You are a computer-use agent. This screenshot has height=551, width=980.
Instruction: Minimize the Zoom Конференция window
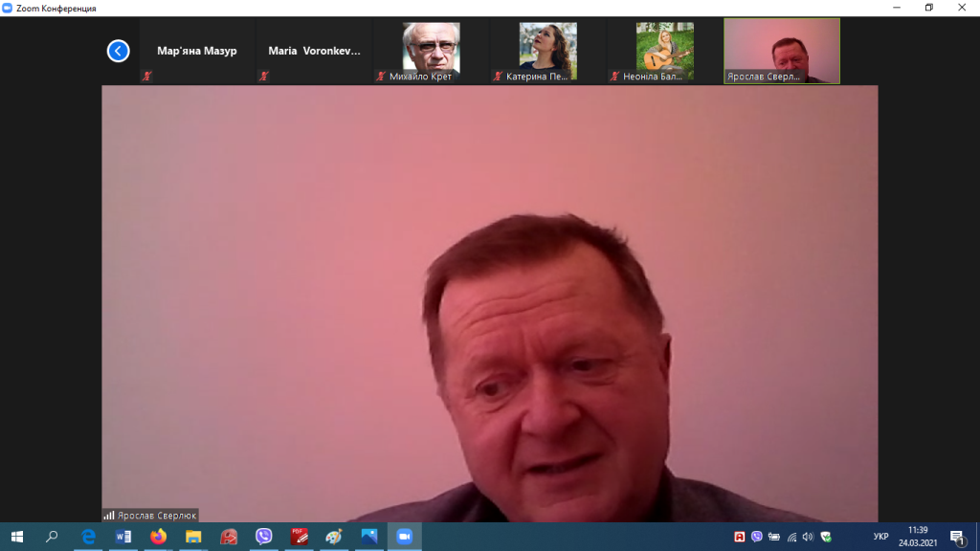click(897, 8)
